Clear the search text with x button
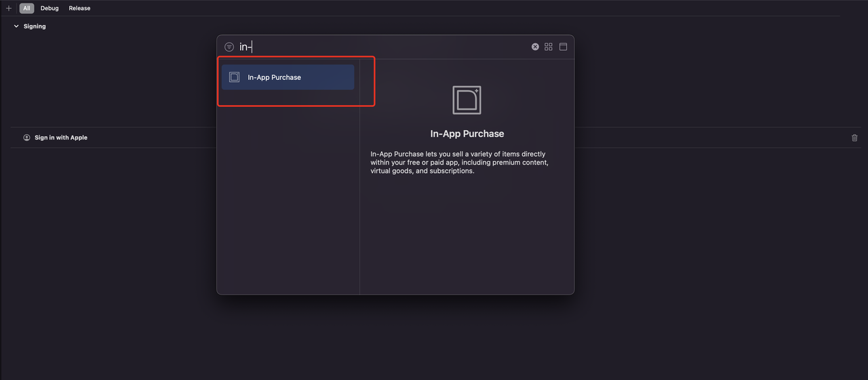 coord(535,47)
